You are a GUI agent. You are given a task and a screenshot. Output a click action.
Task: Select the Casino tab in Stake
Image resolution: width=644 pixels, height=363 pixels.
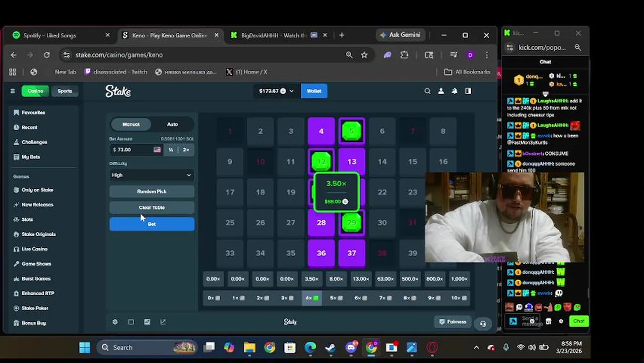pos(35,91)
